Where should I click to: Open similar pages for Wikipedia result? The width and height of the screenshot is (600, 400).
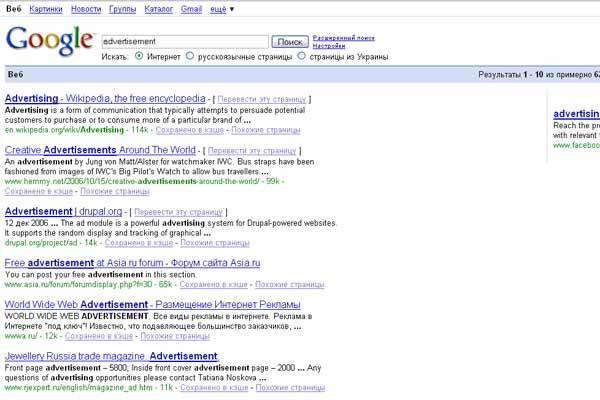tap(266, 130)
